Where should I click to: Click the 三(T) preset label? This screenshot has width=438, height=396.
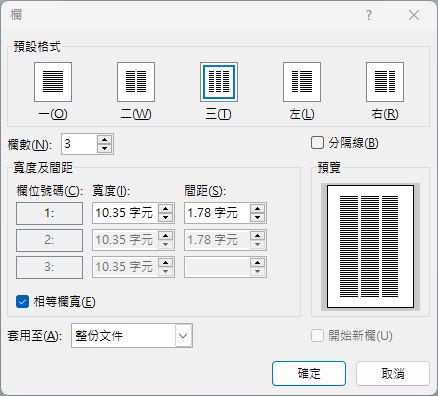(219, 114)
